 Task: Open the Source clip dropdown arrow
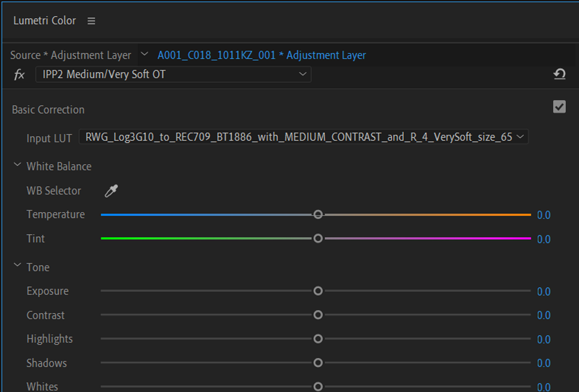[145, 54]
